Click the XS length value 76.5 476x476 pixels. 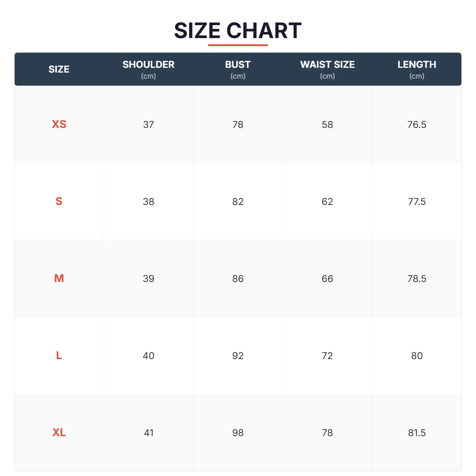pyautogui.click(x=416, y=125)
